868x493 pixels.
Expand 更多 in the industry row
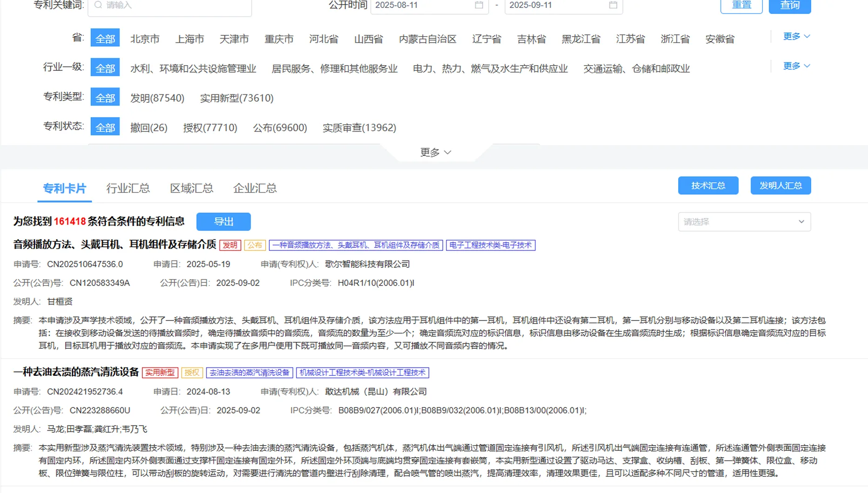tap(796, 66)
